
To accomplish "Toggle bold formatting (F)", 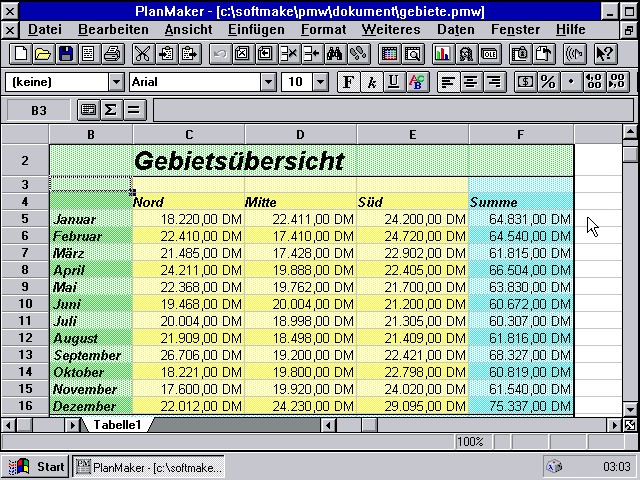I will [x=348, y=82].
